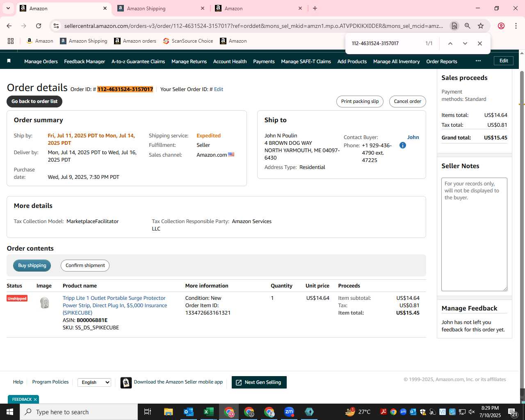Dismiss the FEEDBACK tab with its X
The width and height of the screenshot is (525, 420).
pyautogui.click(x=35, y=399)
